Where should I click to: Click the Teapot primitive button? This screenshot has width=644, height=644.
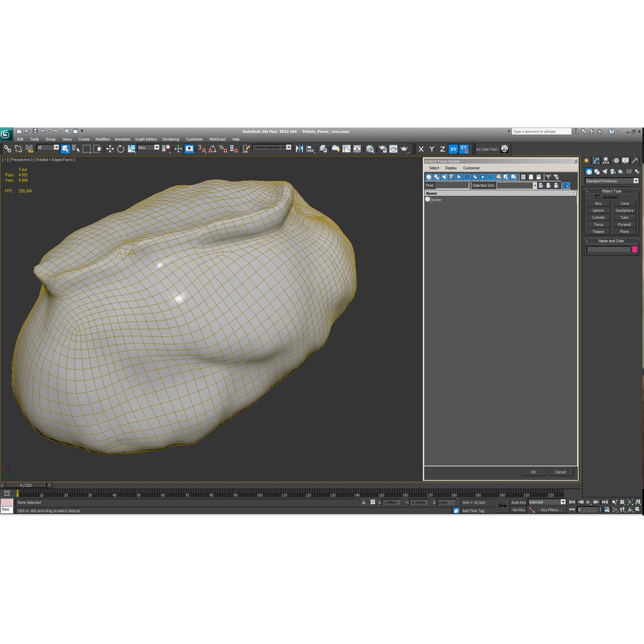pos(599,231)
